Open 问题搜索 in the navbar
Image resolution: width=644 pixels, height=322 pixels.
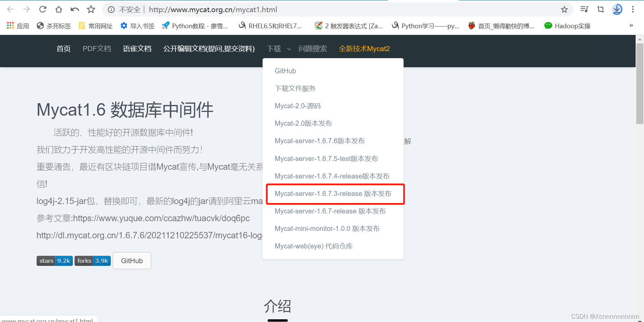coord(313,49)
